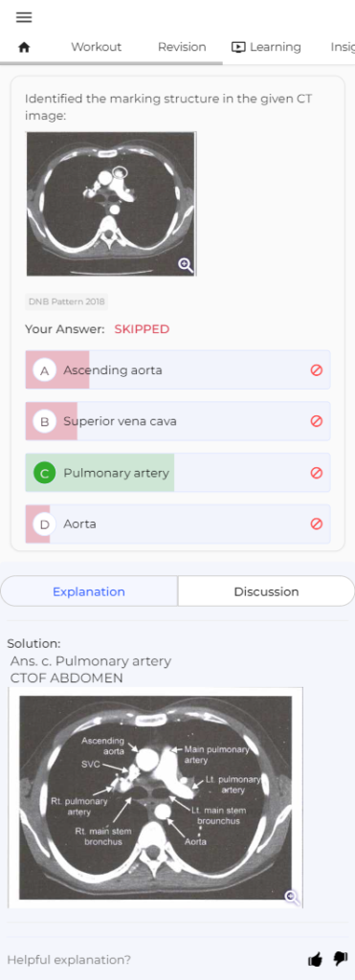Zoom the solution CT image magnifier

(291, 897)
